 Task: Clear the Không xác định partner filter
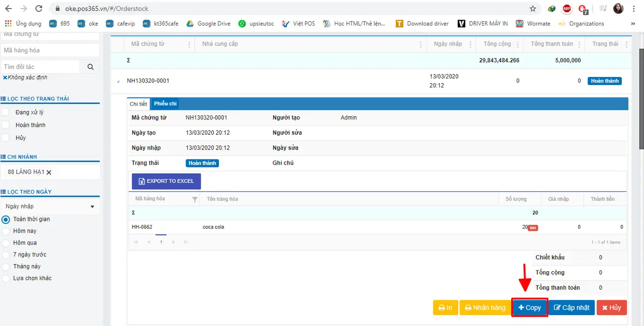pyautogui.click(x=5, y=77)
